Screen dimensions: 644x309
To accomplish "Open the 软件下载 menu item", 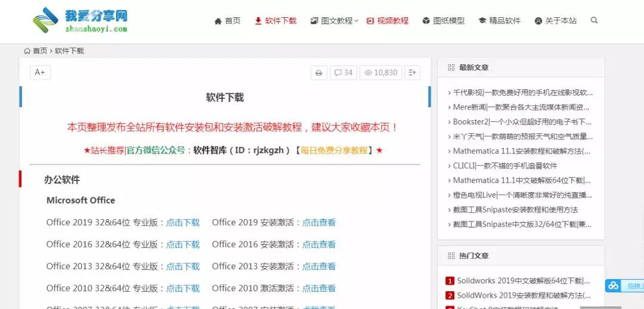I will (x=275, y=21).
